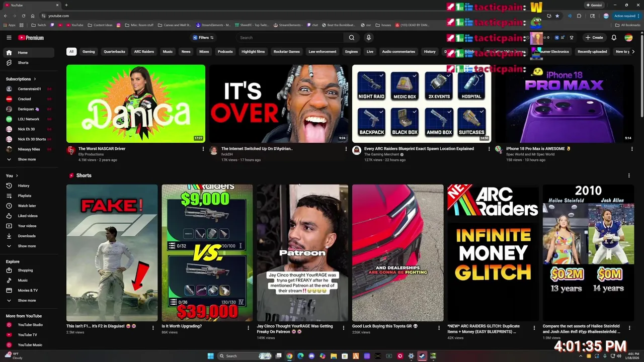This screenshot has height=362, width=644.
Task: Open Content Ideas bookmarks folder
Action: (x=100, y=25)
